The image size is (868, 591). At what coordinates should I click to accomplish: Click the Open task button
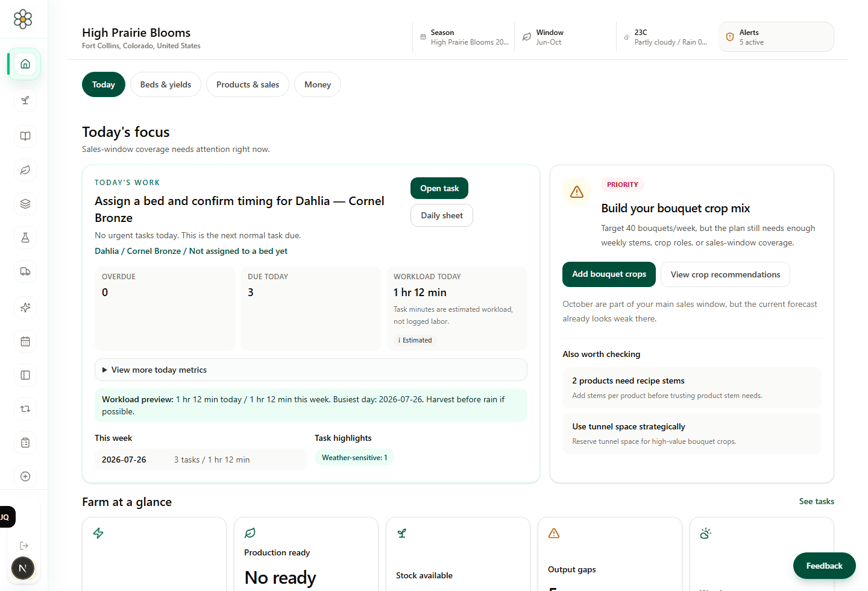tap(439, 188)
